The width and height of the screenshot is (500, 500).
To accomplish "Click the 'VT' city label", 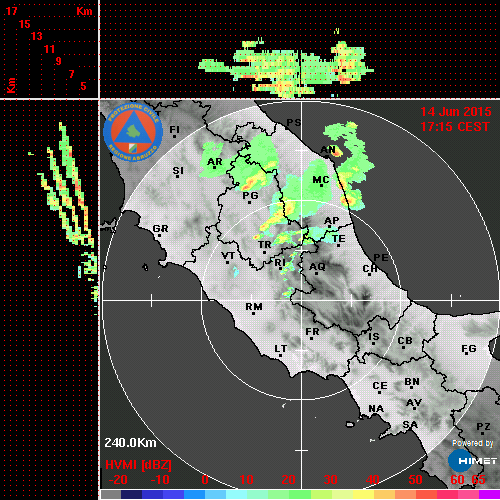I will click(228, 256).
